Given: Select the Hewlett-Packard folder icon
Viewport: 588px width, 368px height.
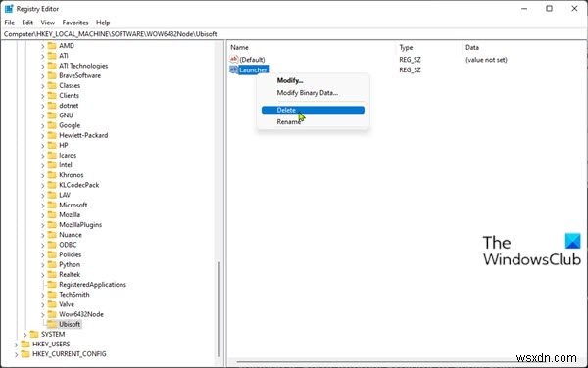Looking at the screenshot, I should pyautogui.click(x=52, y=135).
